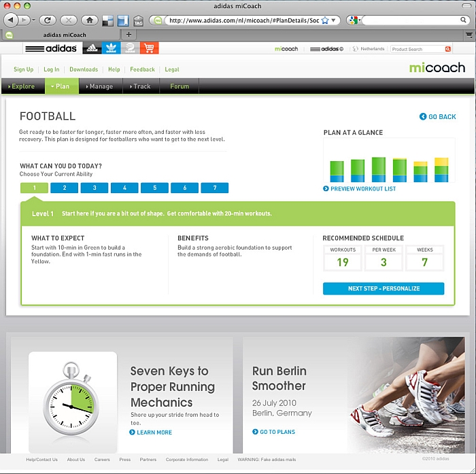Image resolution: width=476 pixels, height=474 pixels.
Task: Open the address bar history dropdown arrow
Action: click(x=333, y=20)
